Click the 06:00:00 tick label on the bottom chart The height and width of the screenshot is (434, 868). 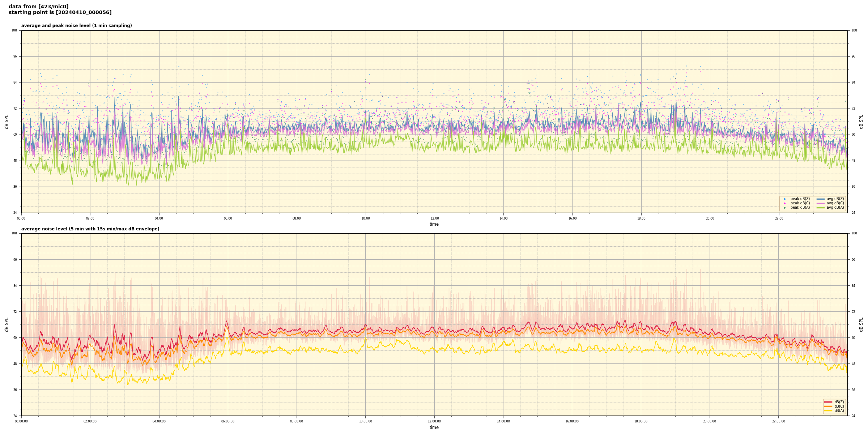pos(228,421)
